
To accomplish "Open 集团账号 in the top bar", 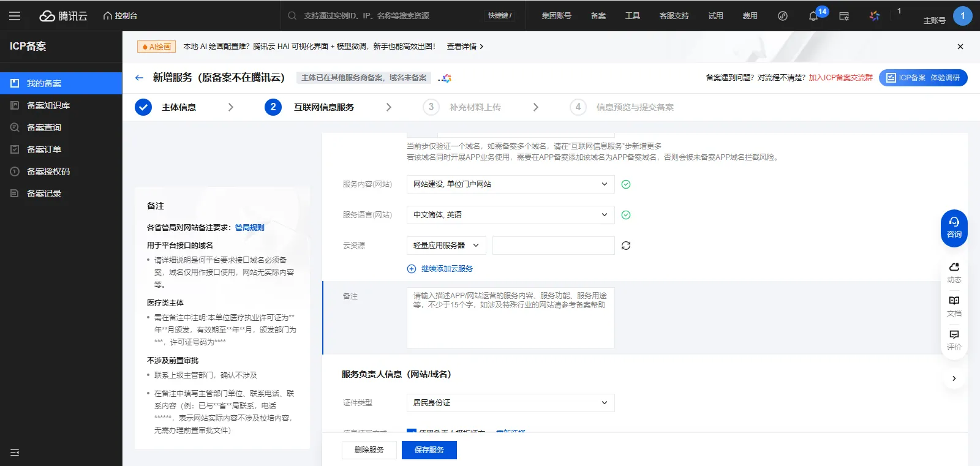I will (x=556, y=16).
